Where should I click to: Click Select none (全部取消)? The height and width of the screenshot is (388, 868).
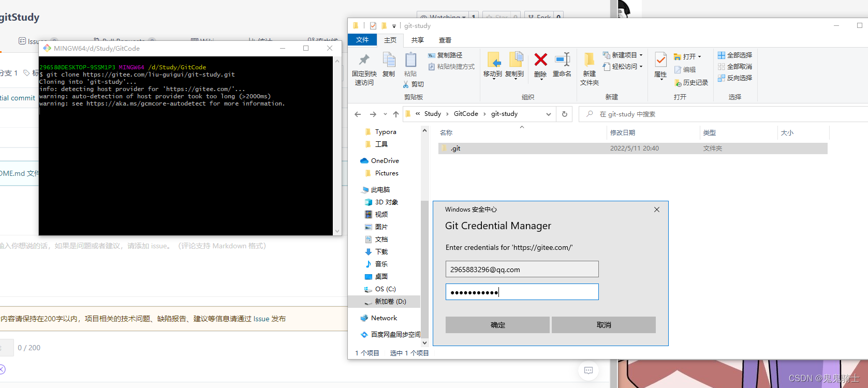coord(734,67)
